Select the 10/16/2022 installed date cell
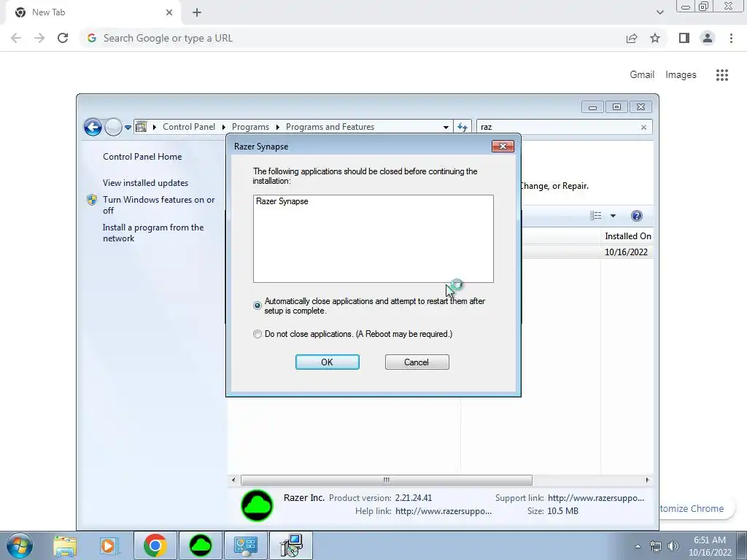 pyautogui.click(x=626, y=252)
